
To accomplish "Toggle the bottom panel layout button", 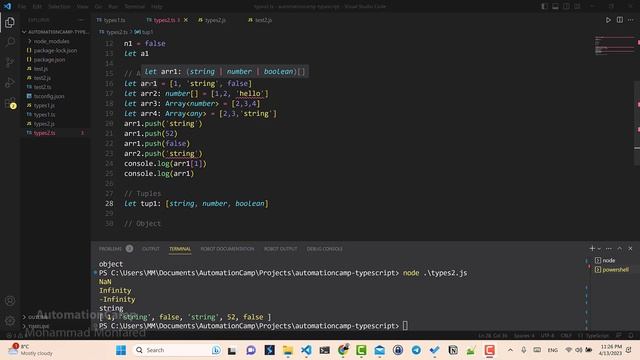I will [x=556, y=6].
